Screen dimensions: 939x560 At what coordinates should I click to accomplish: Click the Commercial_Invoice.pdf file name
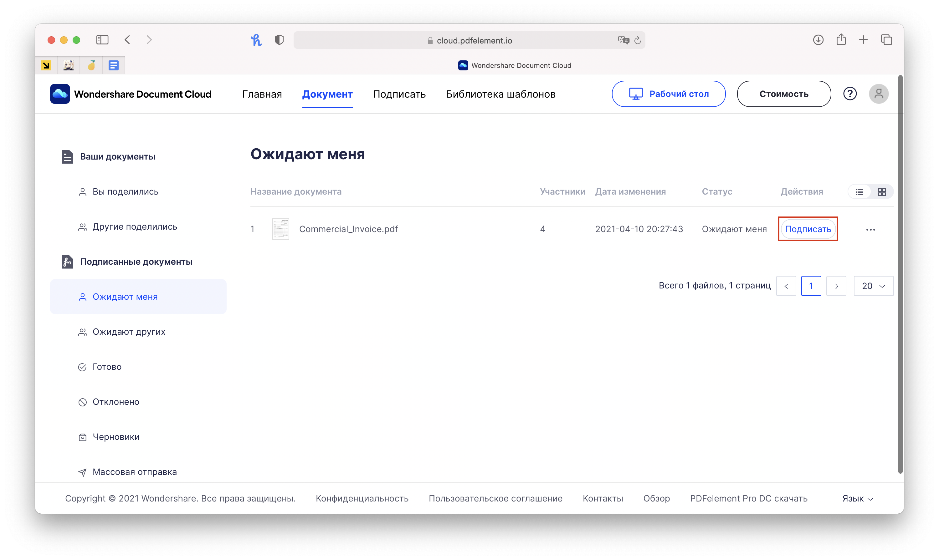click(348, 229)
